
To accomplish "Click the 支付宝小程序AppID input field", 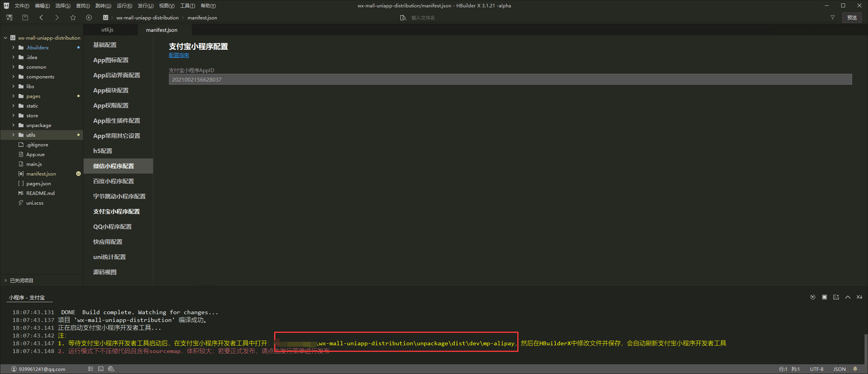I will (x=510, y=80).
